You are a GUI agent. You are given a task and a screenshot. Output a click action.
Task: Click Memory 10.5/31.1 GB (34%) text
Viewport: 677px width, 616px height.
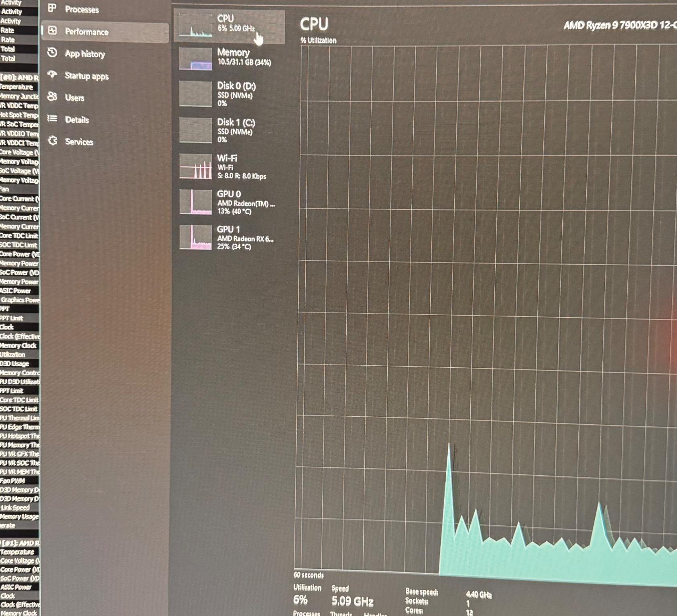[244, 57]
